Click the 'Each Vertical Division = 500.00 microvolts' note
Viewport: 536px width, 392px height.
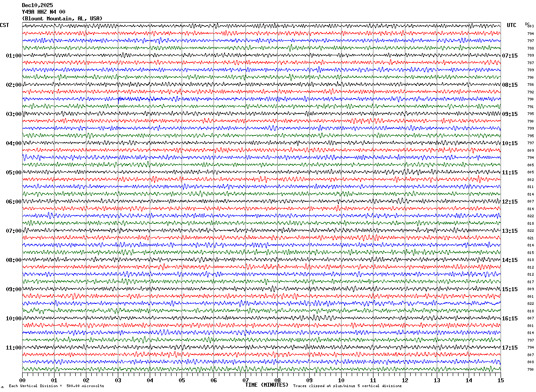point(56,386)
